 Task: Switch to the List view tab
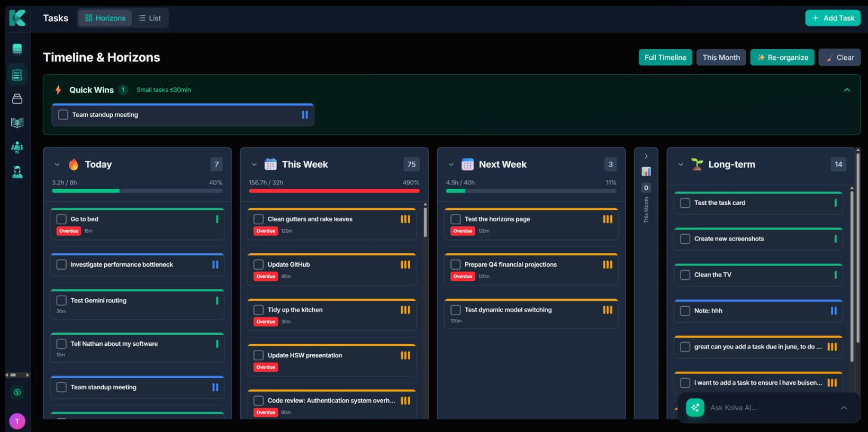pyautogui.click(x=149, y=18)
